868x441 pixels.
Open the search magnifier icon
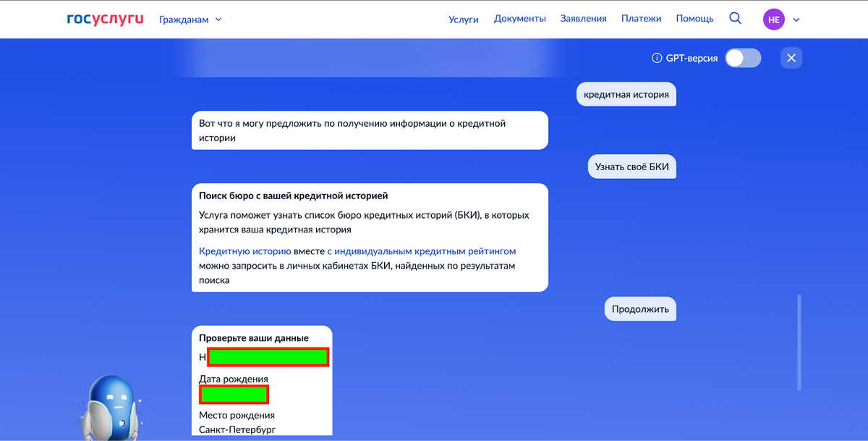[735, 19]
